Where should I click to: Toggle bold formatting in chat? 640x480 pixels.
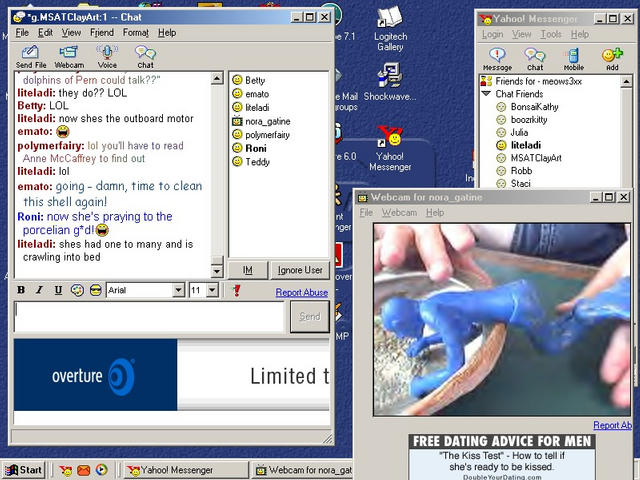(21, 290)
